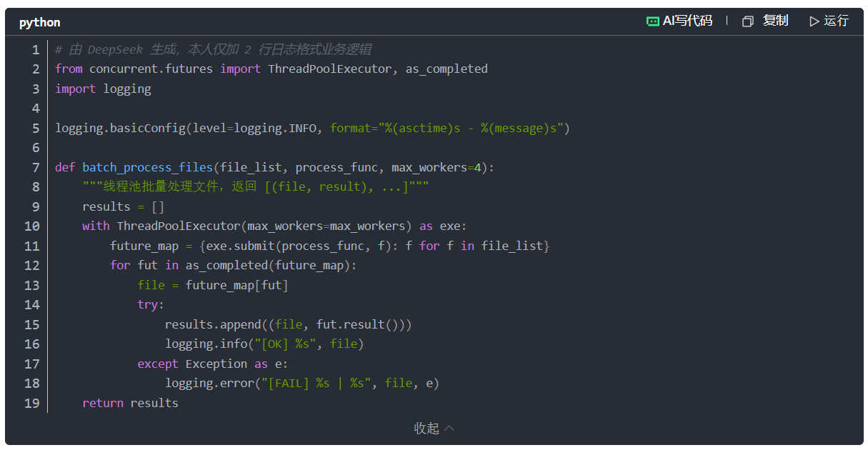Viewport: 868px width, 450px height.
Task: Click the copy icon beside 复制
Action: point(748,21)
